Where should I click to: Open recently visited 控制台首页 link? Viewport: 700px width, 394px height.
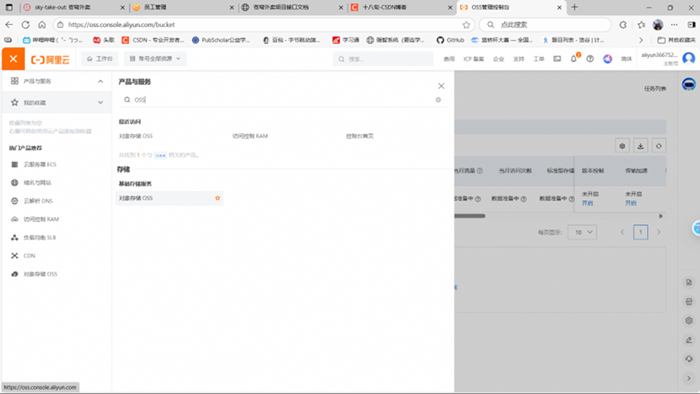pos(360,136)
